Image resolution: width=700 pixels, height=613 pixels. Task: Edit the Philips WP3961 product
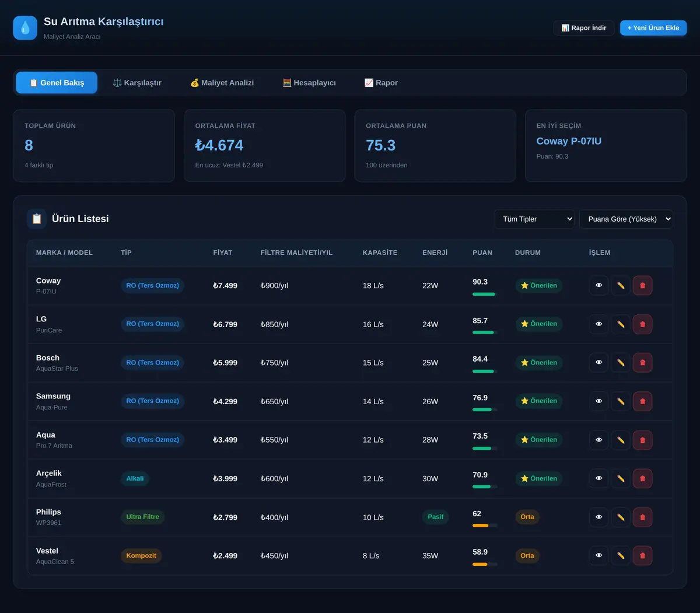pyautogui.click(x=621, y=517)
